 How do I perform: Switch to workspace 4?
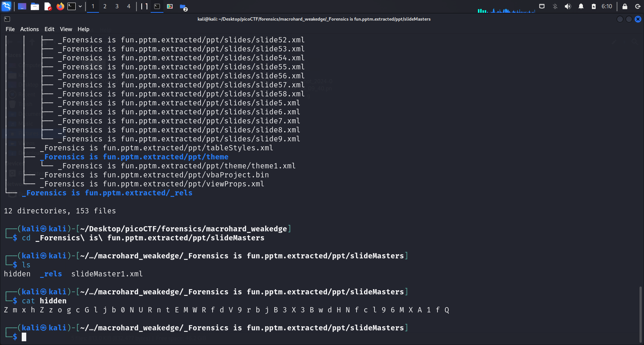129,6
